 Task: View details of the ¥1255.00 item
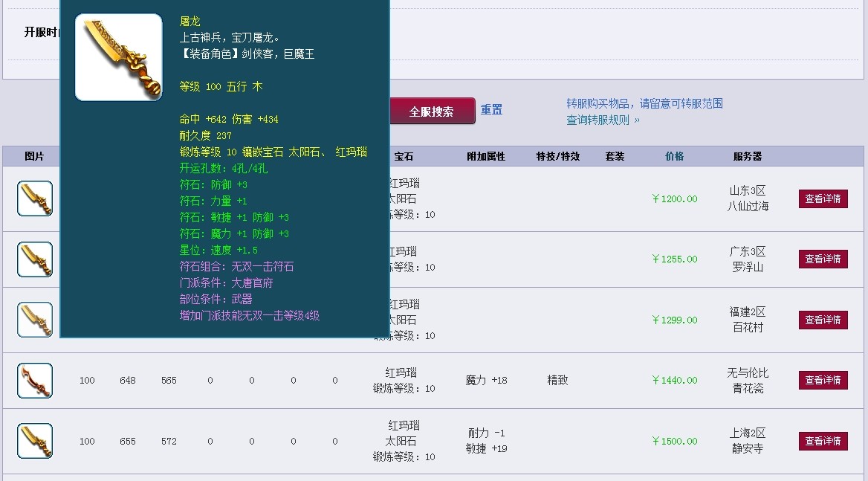823,259
